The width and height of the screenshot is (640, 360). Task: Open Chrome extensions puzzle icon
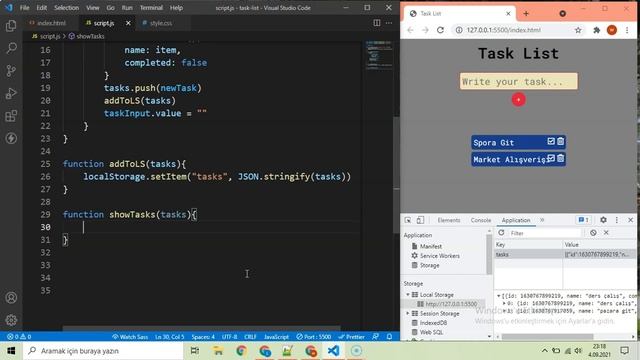click(596, 30)
